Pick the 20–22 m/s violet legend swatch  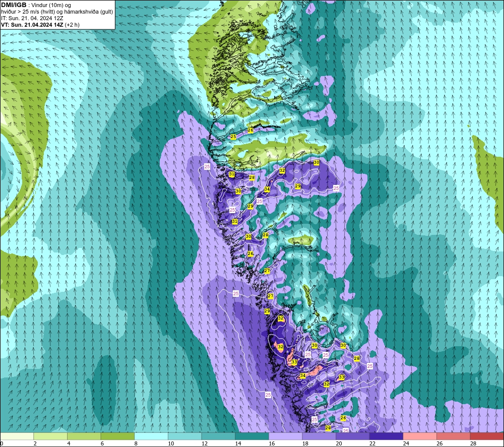click(353, 436)
